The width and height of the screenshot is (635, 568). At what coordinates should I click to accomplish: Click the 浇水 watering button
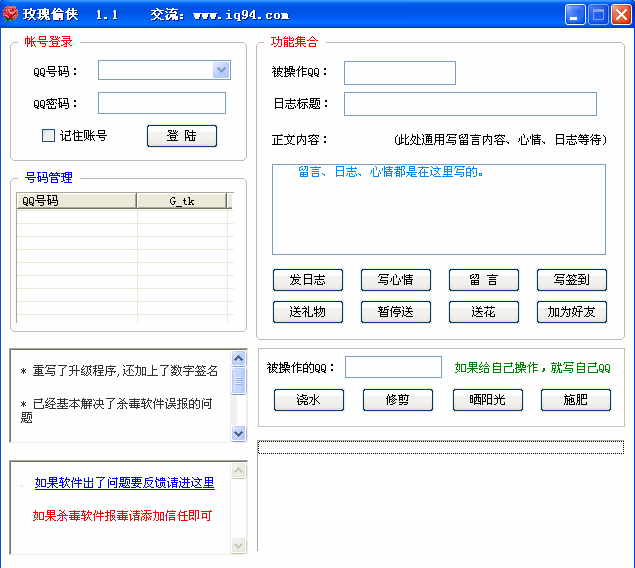[x=309, y=400]
